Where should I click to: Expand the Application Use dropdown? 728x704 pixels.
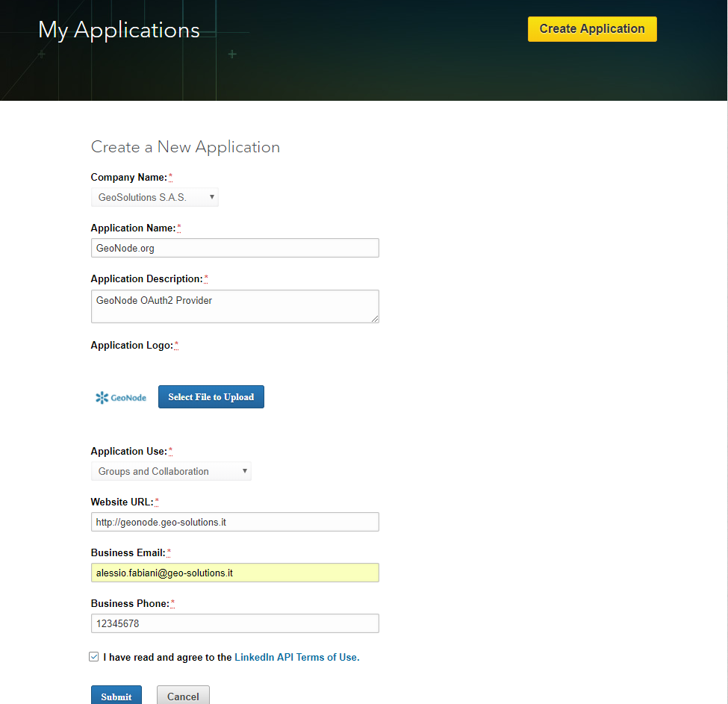(171, 471)
